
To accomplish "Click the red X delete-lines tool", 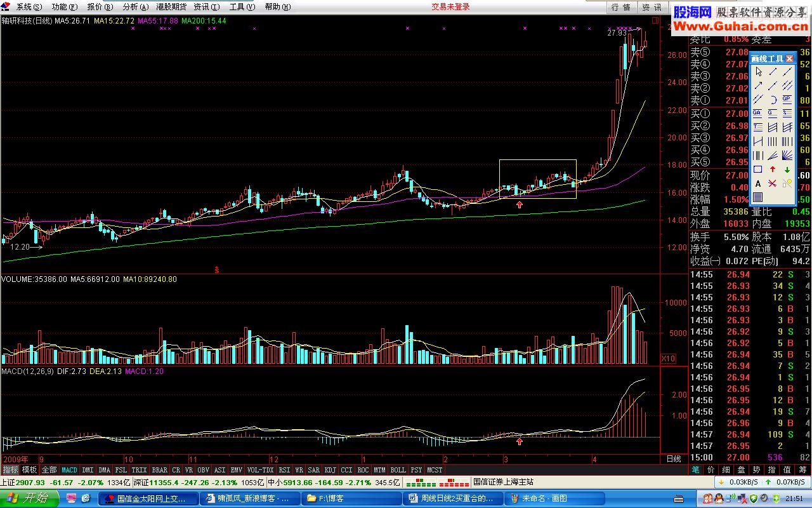I will [772, 184].
